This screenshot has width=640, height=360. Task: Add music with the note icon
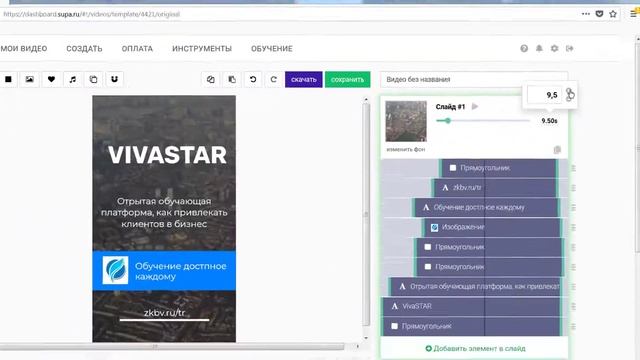coord(72,79)
